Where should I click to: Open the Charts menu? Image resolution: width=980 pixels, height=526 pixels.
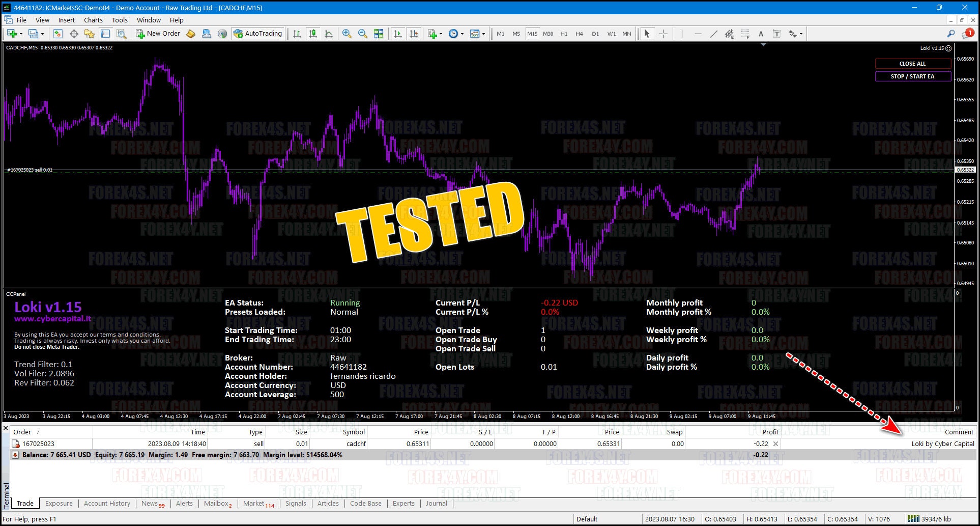click(x=93, y=20)
